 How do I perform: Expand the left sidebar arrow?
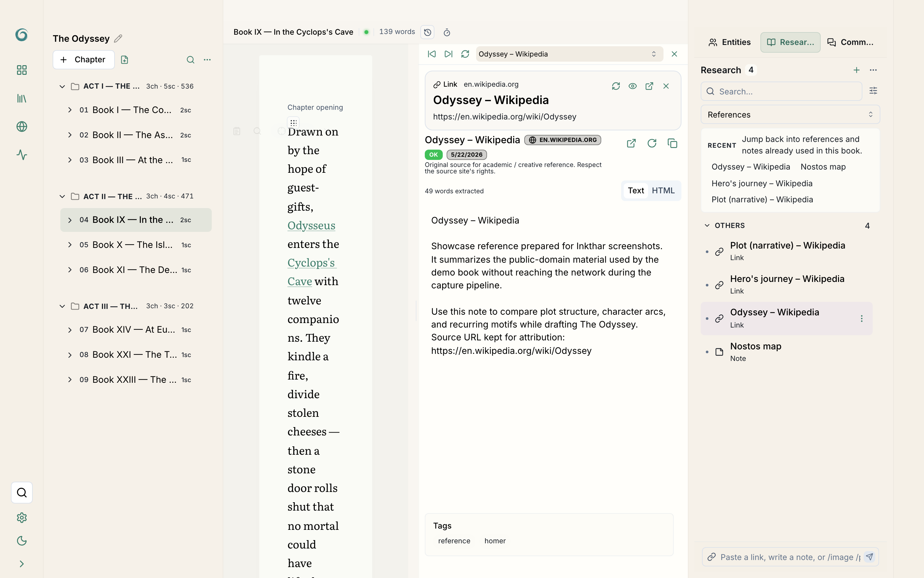coord(22,564)
